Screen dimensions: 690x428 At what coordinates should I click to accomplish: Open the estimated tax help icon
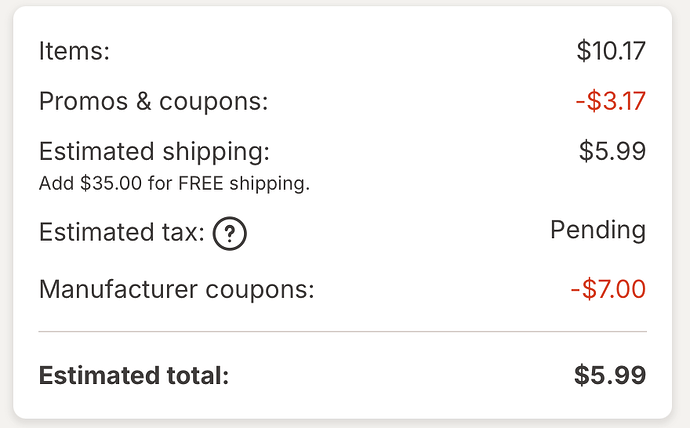pos(229,234)
